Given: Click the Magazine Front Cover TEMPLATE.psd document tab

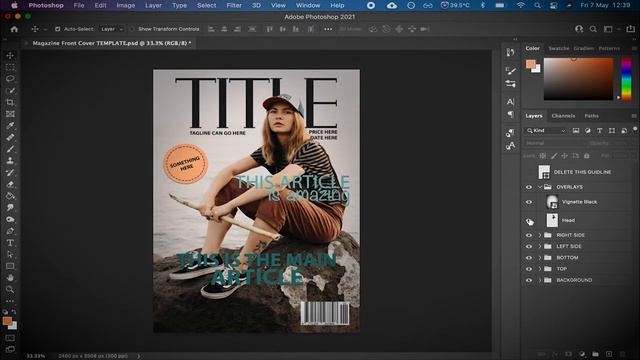Looking at the screenshot, I should pos(112,43).
